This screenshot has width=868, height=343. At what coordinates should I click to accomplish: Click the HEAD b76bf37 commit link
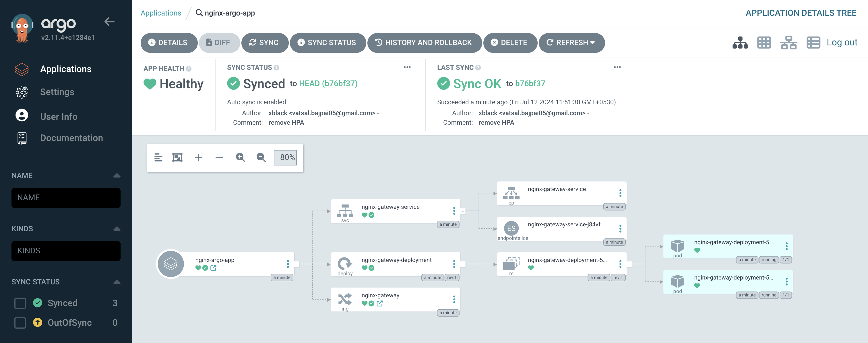coord(328,83)
